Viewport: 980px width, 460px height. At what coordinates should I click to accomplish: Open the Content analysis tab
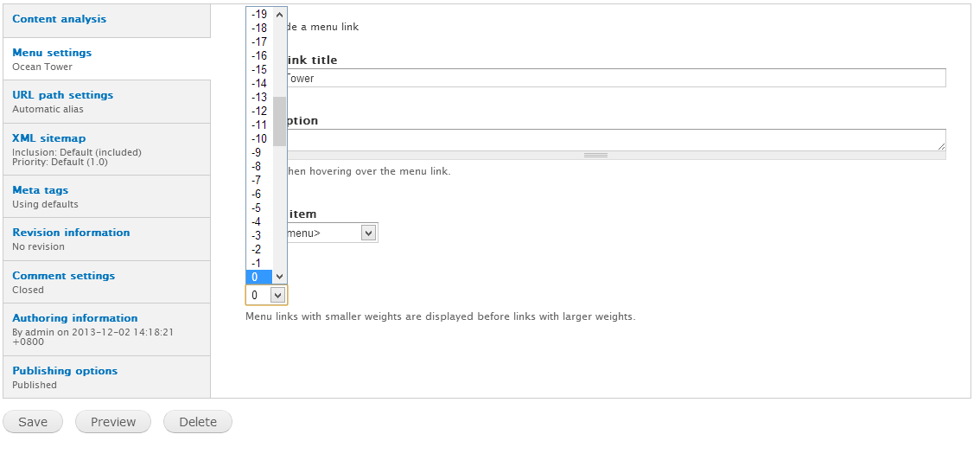[x=60, y=19]
